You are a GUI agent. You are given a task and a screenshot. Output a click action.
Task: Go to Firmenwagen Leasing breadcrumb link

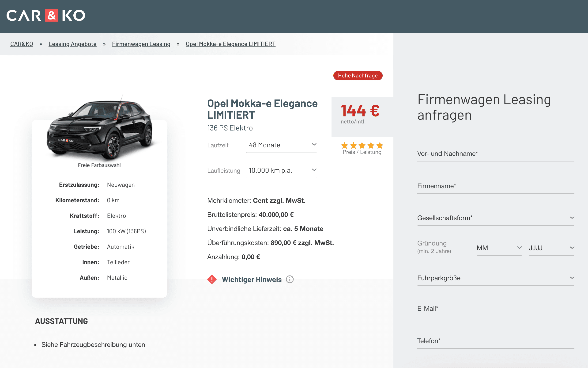[x=141, y=44]
